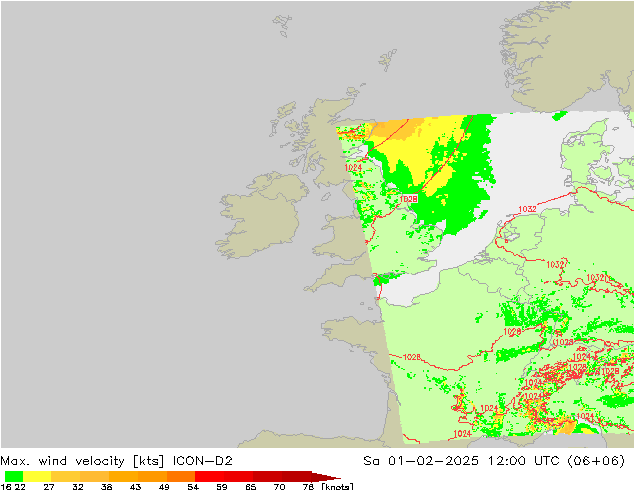Click the legend value '27'

[x=49, y=486]
